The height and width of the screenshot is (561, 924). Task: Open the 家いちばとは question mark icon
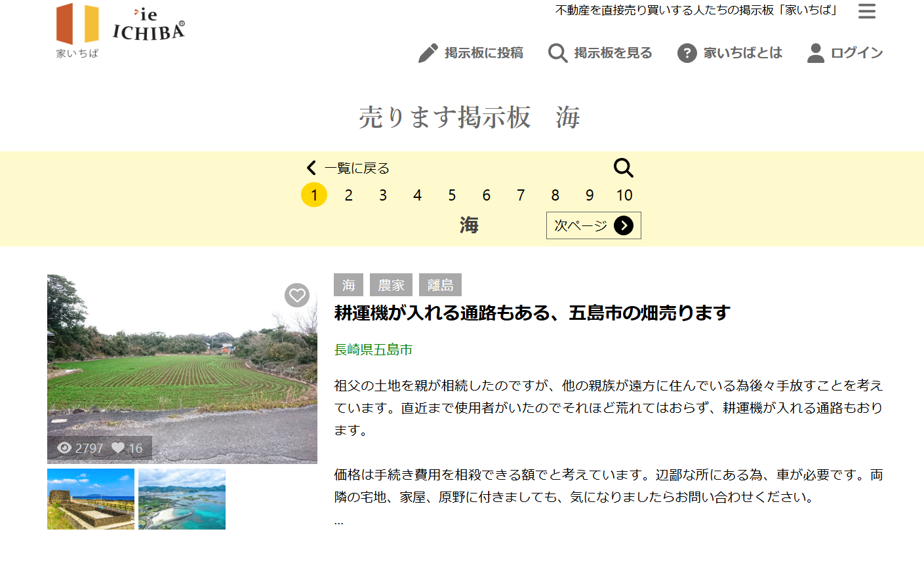pos(687,53)
